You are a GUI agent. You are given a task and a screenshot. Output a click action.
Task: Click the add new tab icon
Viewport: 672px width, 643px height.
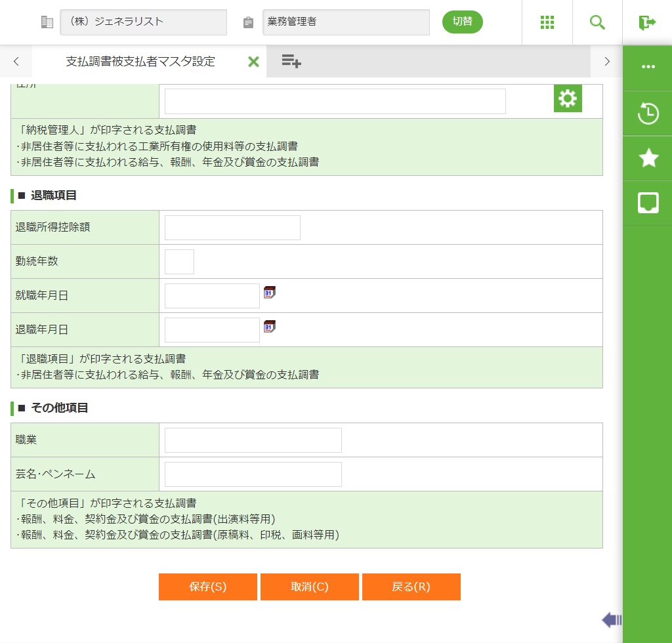pyautogui.click(x=291, y=62)
